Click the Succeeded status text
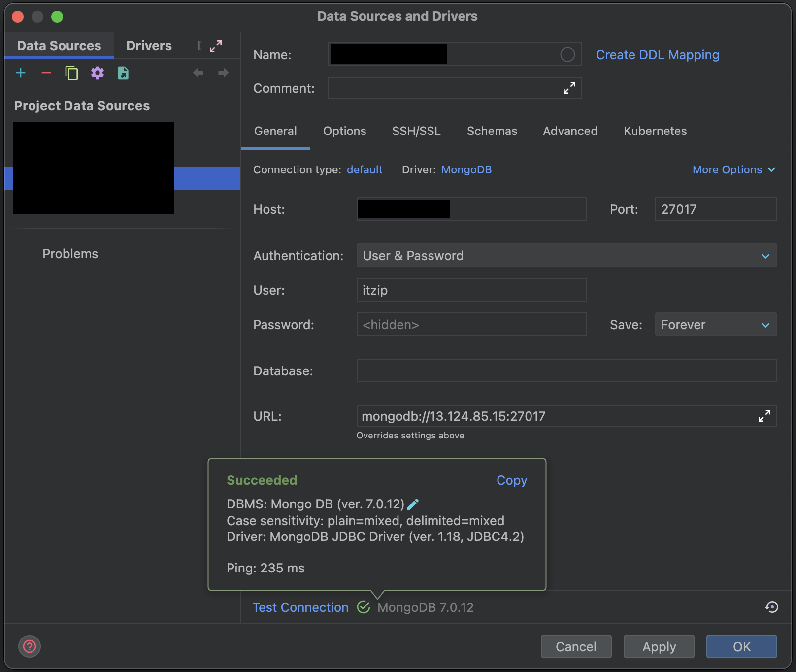Viewport: 796px width, 672px height. [x=262, y=480]
